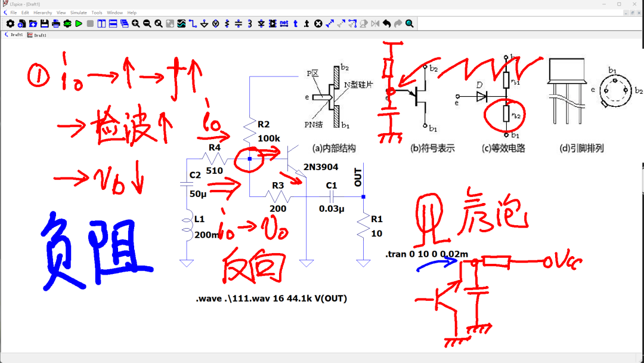The width and height of the screenshot is (644, 363).
Task: Click the 0.03µ capacitor value
Action: click(332, 208)
